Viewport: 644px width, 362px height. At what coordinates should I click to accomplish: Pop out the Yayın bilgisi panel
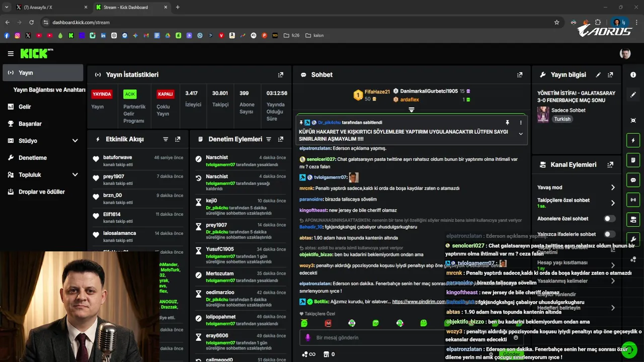click(610, 74)
